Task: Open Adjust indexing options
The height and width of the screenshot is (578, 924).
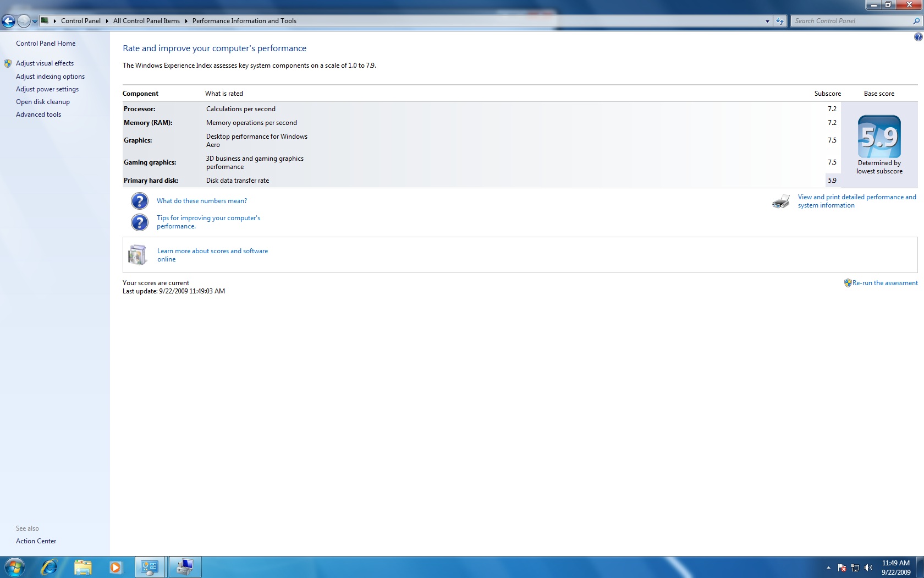Action: click(x=50, y=77)
